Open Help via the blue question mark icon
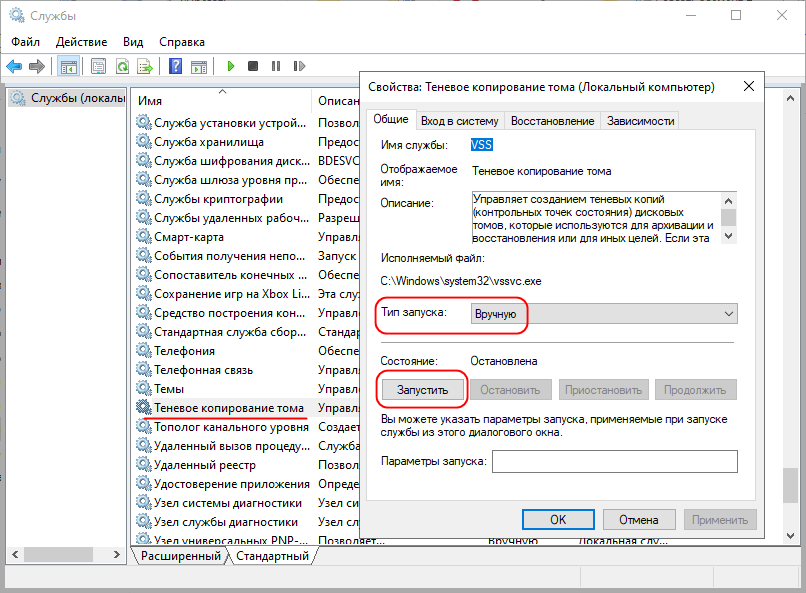 175,66
